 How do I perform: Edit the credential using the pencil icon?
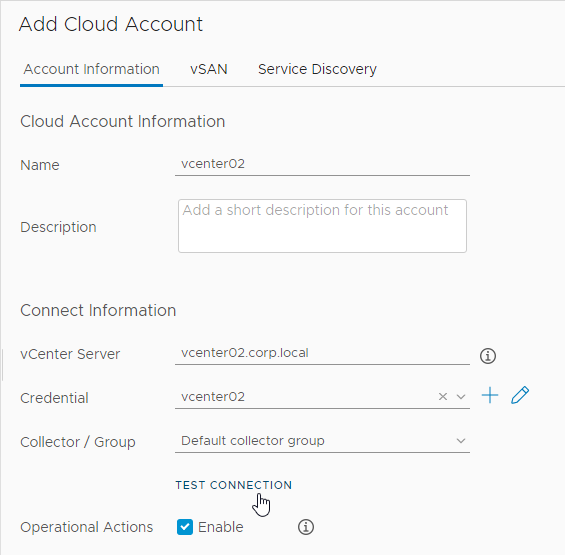(x=520, y=395)
